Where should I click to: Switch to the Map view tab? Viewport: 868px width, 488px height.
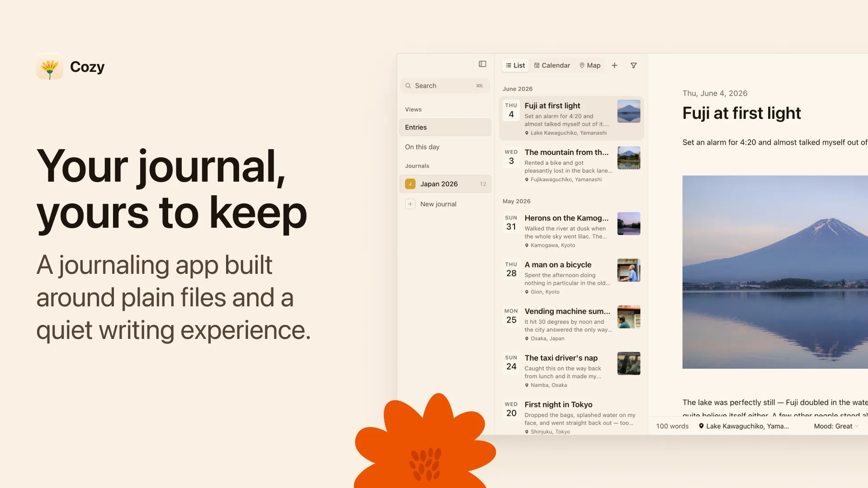click(590, 66)
